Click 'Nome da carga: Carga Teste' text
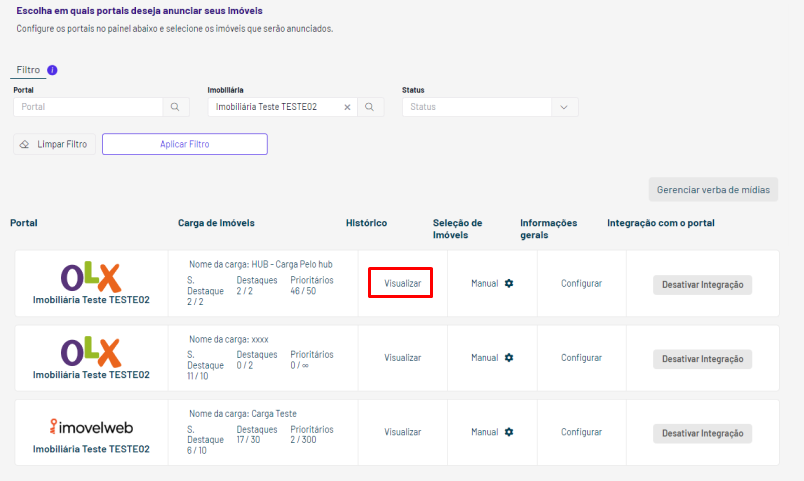Image resolution: width=804 pixels, height=481 pixels. point(243,414)
